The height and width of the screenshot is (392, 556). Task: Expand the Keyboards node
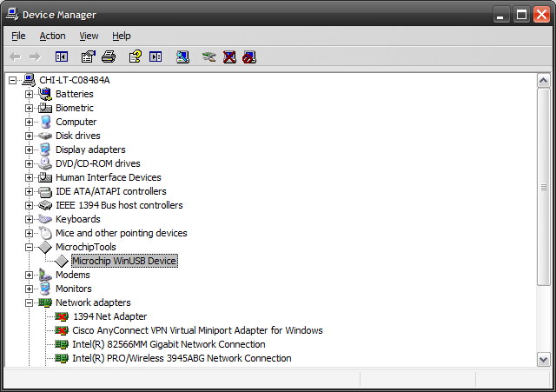(29, 219)
